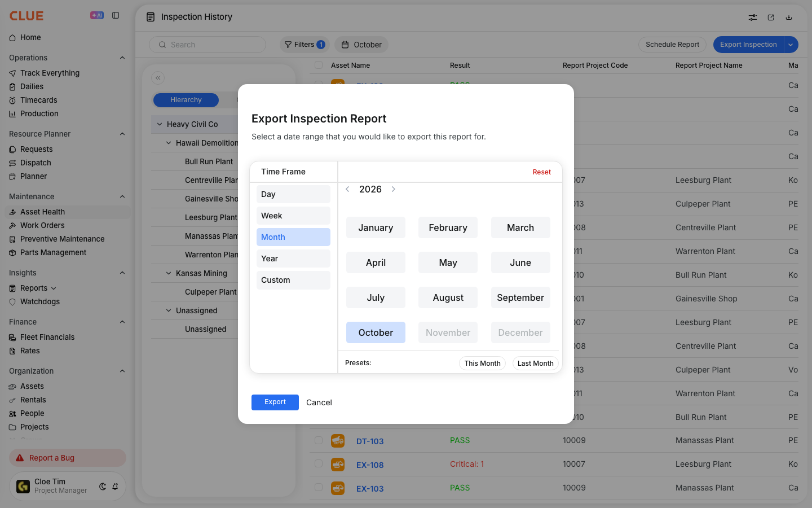Select Week time frame
Viewport: 812px width, 508px height.
[293, 216]
